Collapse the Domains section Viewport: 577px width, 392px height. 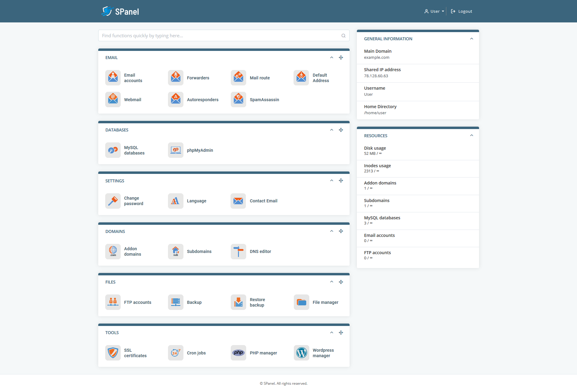332,231
